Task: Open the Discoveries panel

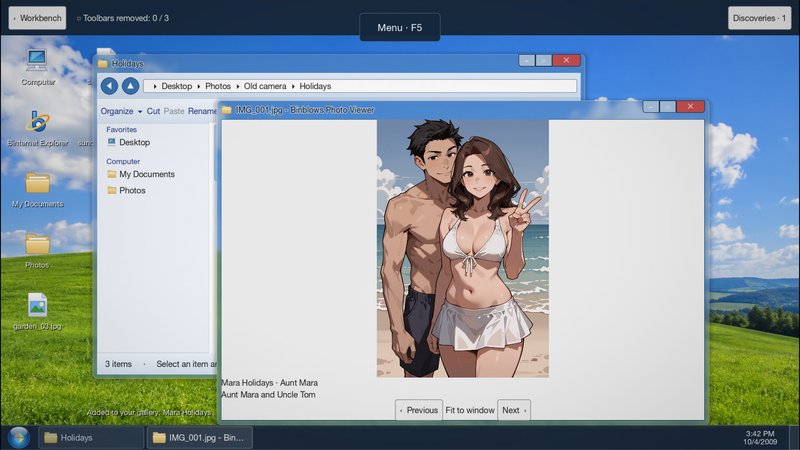Action: [x=759, y=18]
